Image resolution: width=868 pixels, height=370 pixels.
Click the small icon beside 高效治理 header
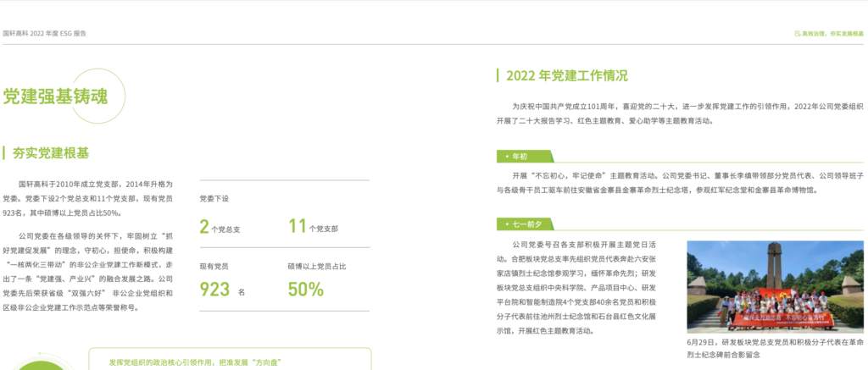(796, 34)
